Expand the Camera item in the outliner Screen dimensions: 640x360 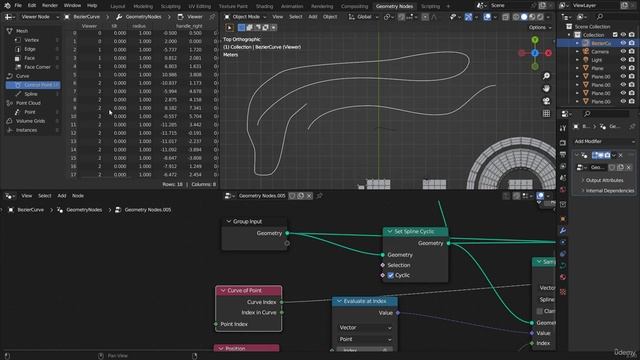tap(577, 52)
